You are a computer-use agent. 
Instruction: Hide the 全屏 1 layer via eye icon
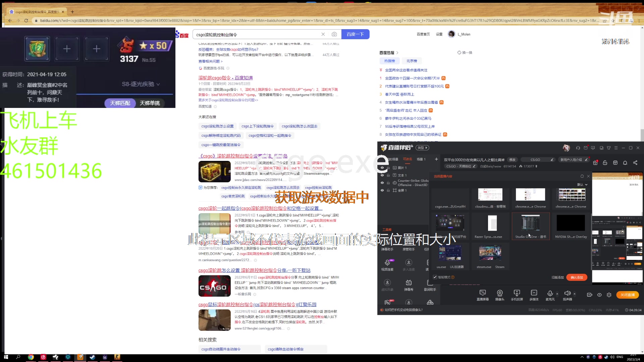pyautogui.click(x=382, y=190)
